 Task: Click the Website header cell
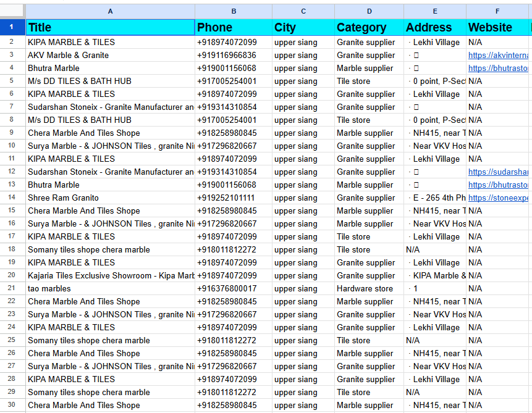tap(497, 27)
